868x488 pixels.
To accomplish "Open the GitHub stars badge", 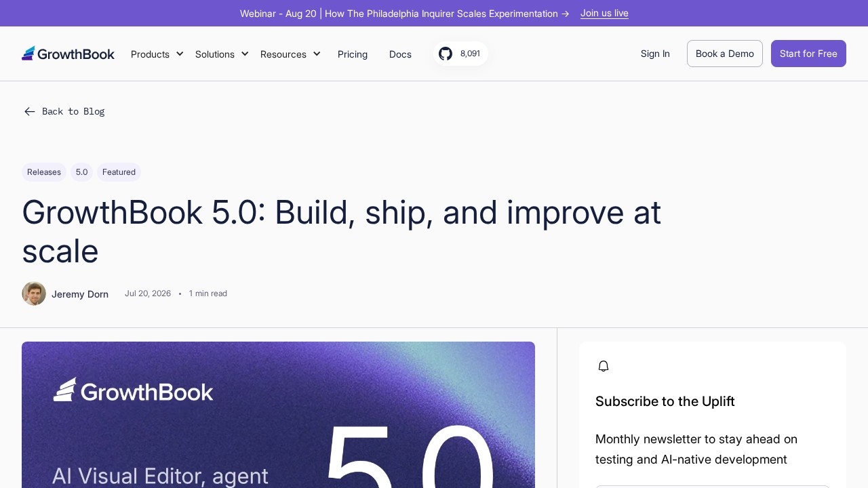I will (x=460, y=54).
